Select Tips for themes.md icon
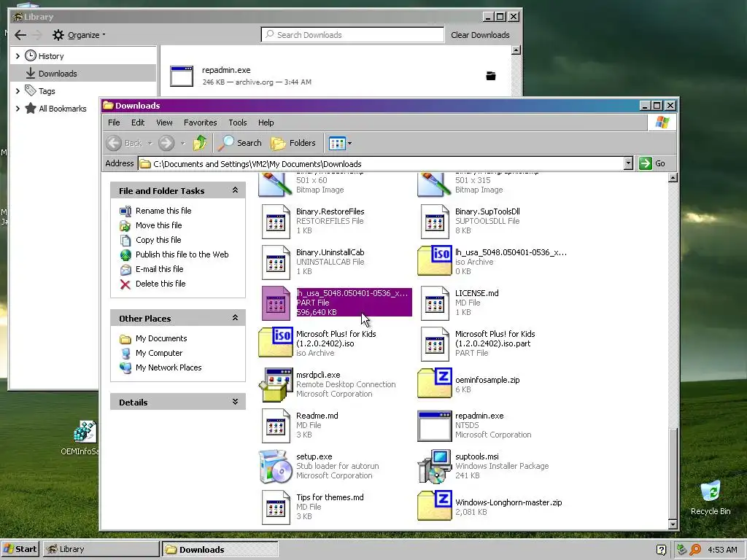Viewport: 747px width, 560px height. [276, 508]
